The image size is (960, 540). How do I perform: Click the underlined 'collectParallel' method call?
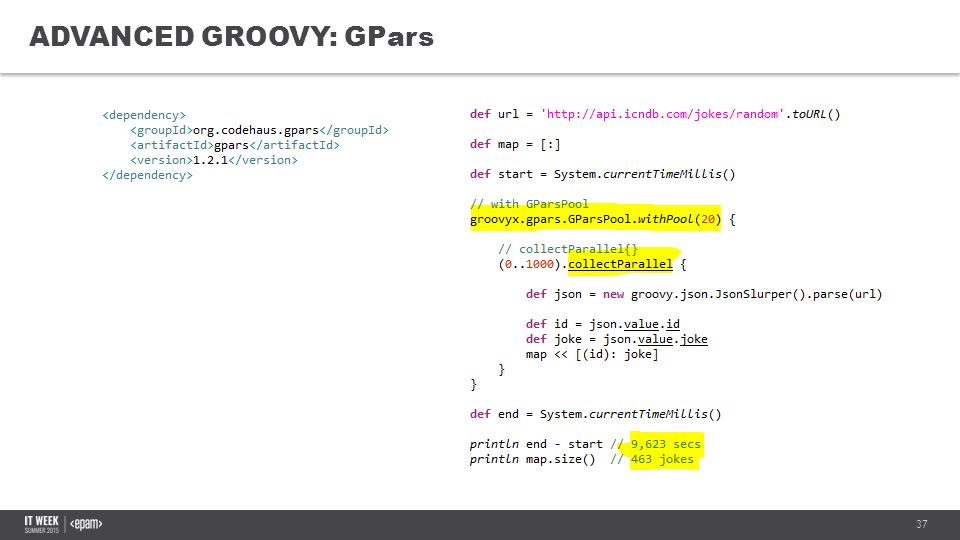[x=620, y=264]
